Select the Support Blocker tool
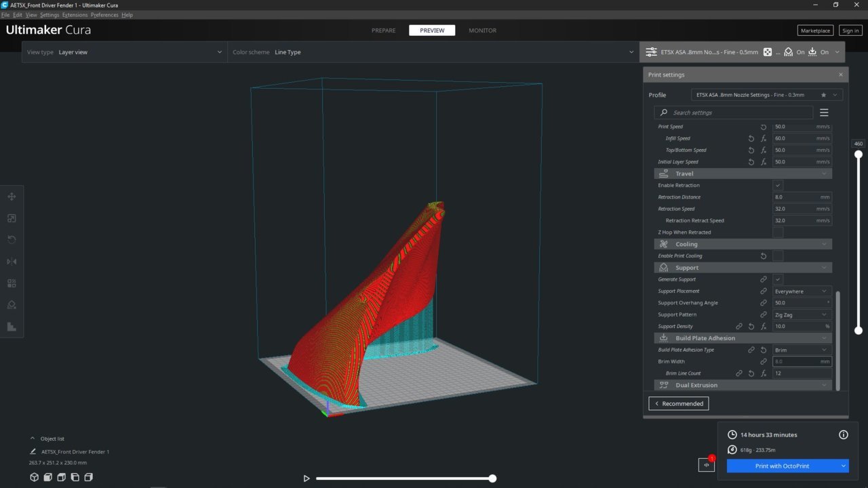The height and width of the screenshot is (488, 868). [12, 305]
